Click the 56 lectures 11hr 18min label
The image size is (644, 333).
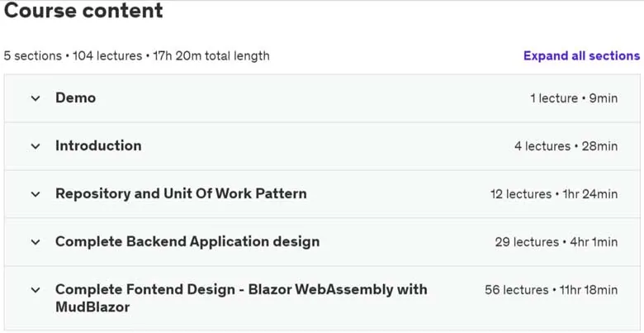tap(552, 290)
